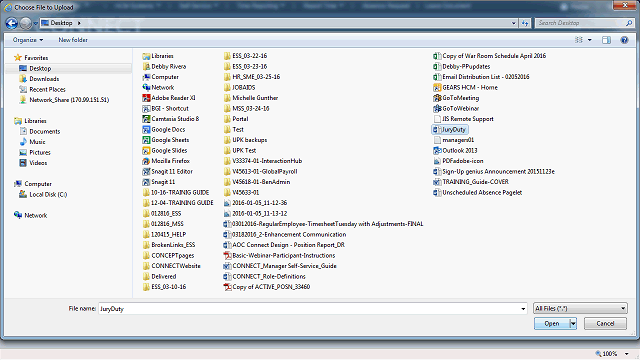Open the All Files type dropdown
The width and height of the screenshot is (640, 360).
[580, 309]
